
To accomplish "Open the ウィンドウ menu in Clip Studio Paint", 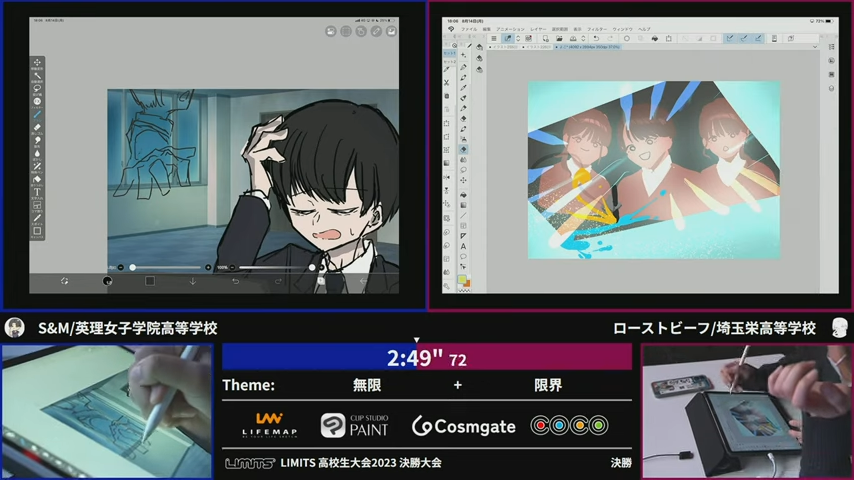I will coord(623,29).
